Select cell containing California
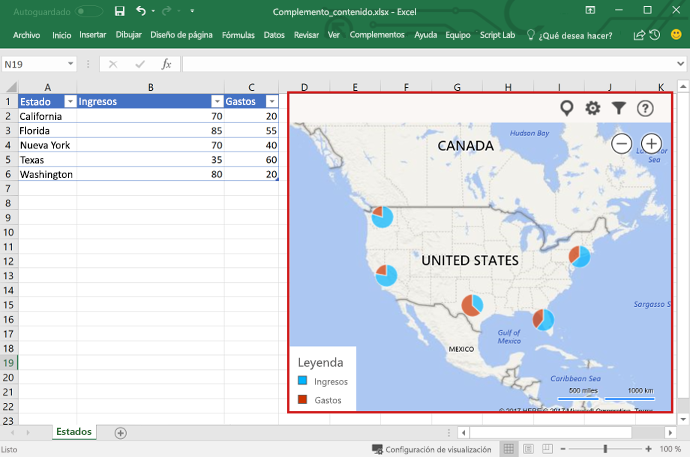Viewport: 690px width, 457px height. 48,116
